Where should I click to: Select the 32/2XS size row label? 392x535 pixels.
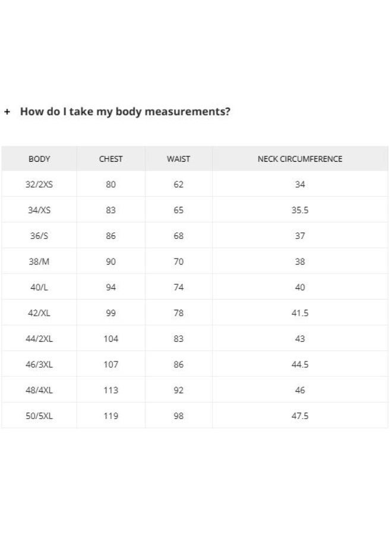pos(39,184)
